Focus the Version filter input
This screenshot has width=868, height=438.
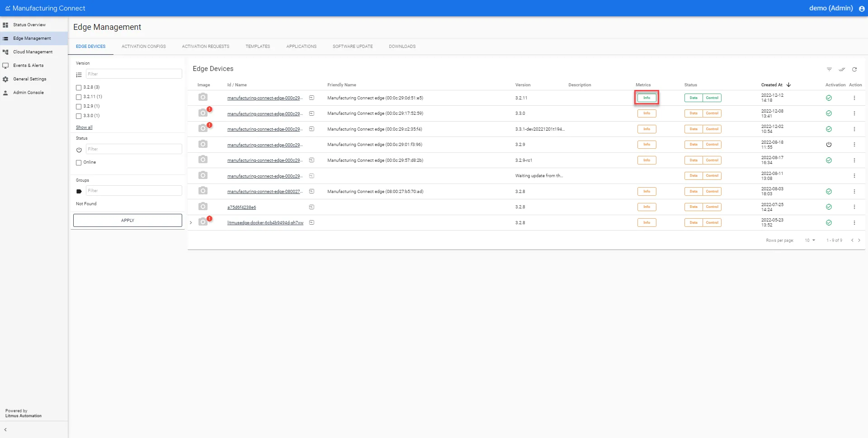134,74
